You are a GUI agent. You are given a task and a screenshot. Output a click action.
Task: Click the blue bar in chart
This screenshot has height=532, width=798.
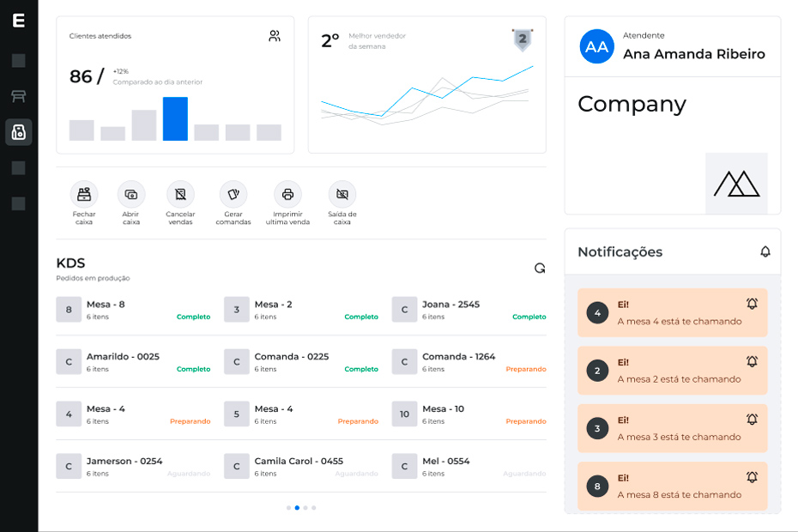click(x=175, y=118)
